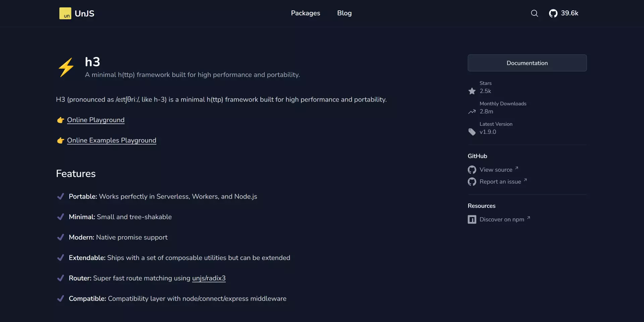Open the Discover on npm link
The height and width of the screenshot is (322, 644).
coord(501,219)
